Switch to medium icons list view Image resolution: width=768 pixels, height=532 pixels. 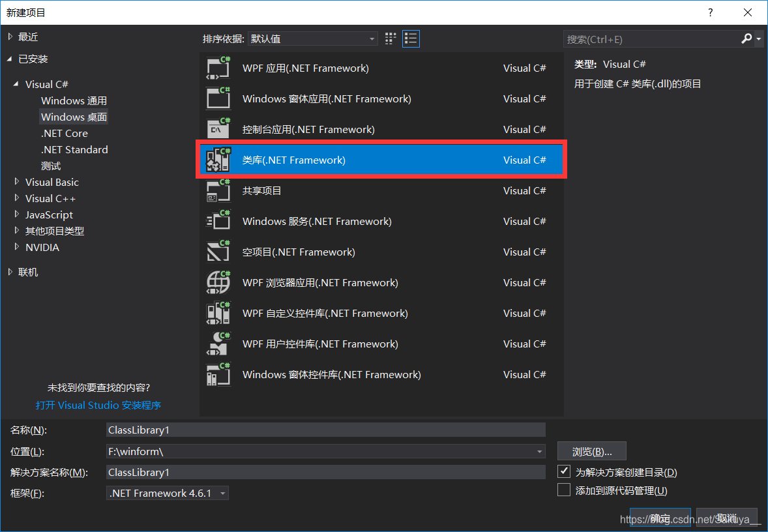point(411,38)
